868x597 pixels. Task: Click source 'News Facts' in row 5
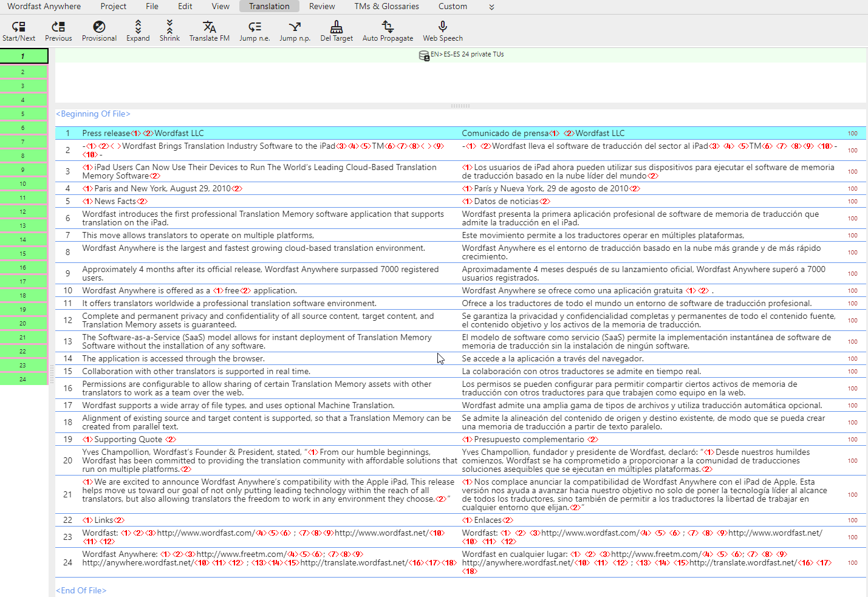click(115, 201)
